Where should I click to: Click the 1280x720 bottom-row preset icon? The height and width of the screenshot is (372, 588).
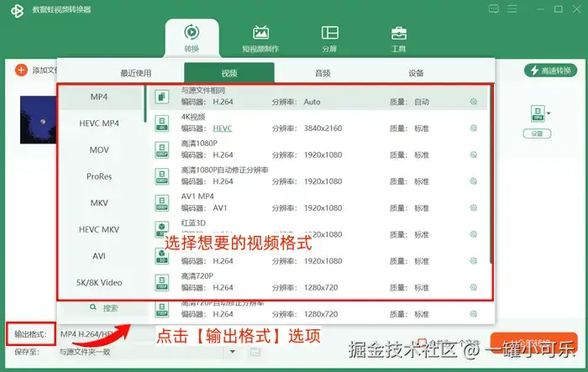click(x=162, y=309)
